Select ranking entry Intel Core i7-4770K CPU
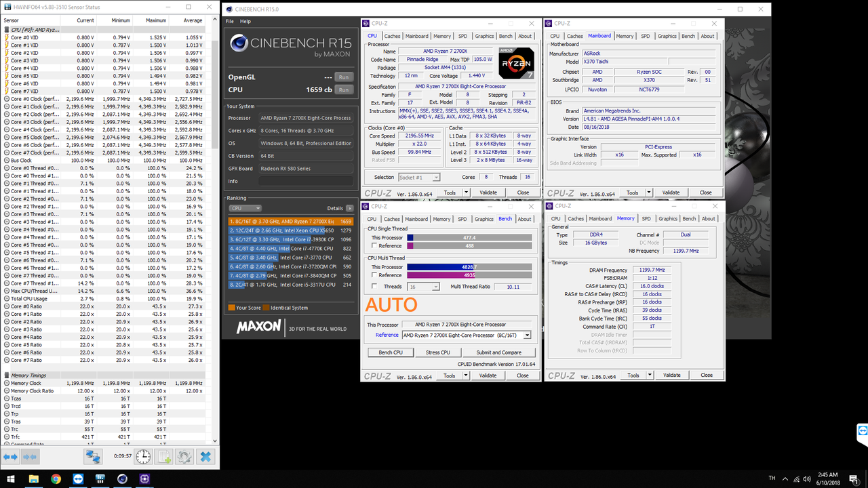The width and height of the screenshot is (868, 488). pos(290,249)
